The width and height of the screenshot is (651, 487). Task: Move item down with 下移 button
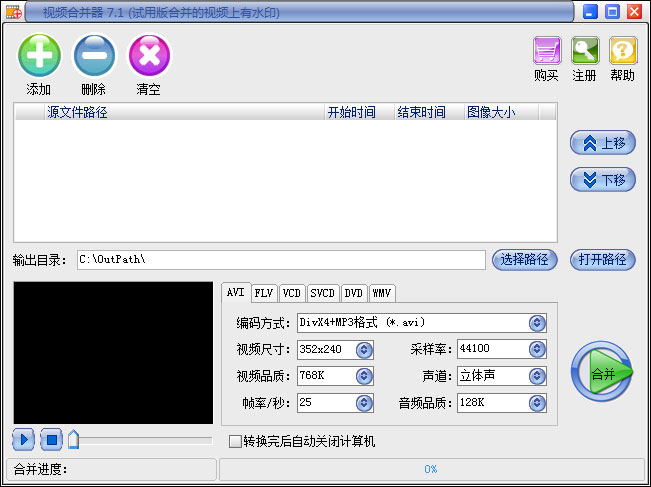603,179
